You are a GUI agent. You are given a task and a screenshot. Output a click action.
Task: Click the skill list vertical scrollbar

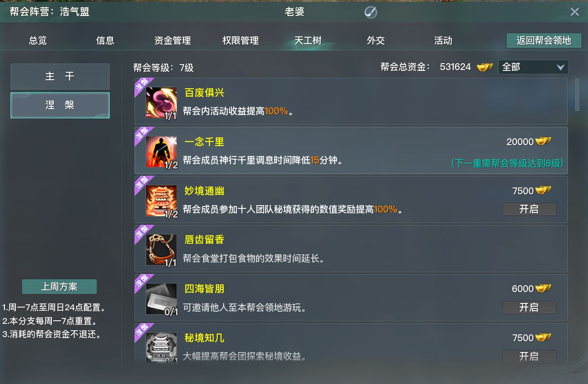pyautogui.click(x=577, y=95)
